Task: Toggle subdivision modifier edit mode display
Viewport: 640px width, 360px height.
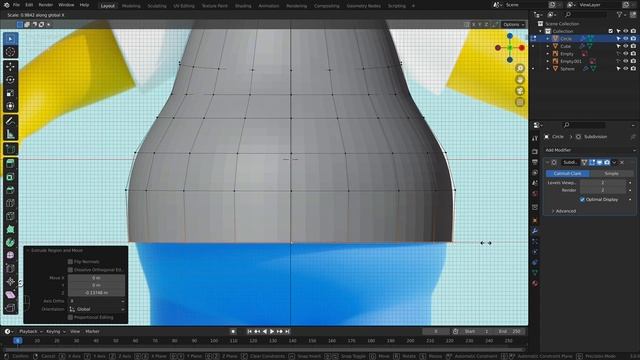Action: (x=592, y=162)
